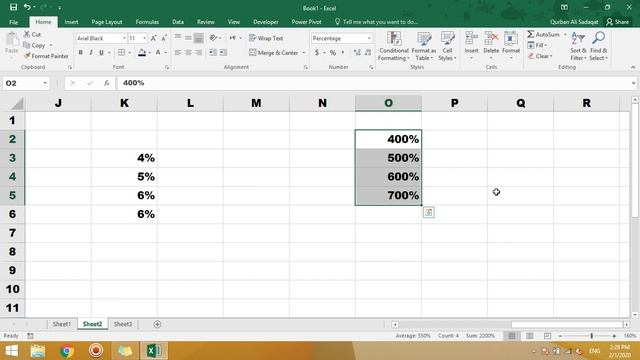Open the font name dropdown

[x=124, y=38]
